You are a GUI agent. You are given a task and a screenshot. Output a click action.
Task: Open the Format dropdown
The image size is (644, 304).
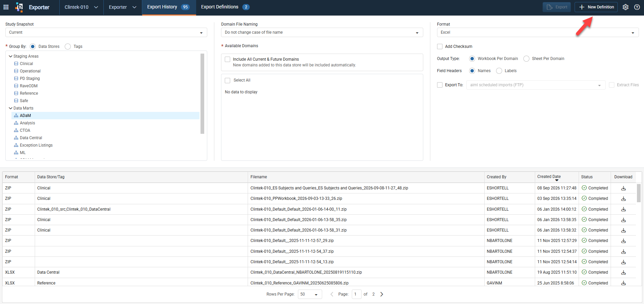(x=538, y=32)
